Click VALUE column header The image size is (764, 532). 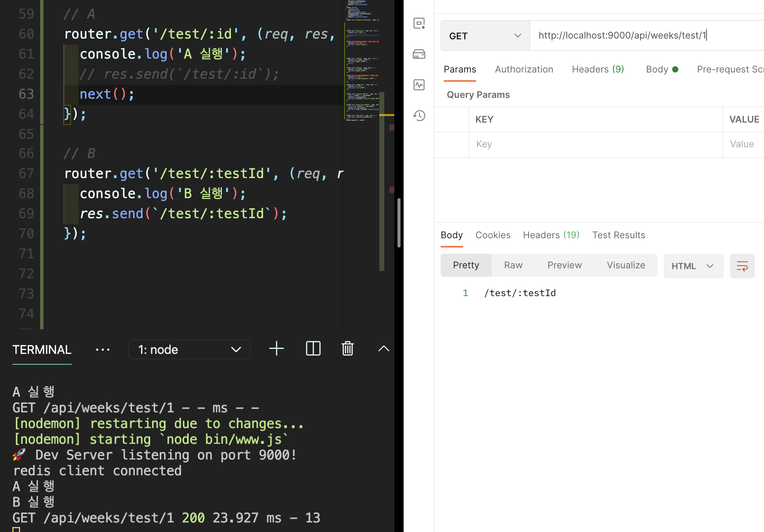(744, 120)
